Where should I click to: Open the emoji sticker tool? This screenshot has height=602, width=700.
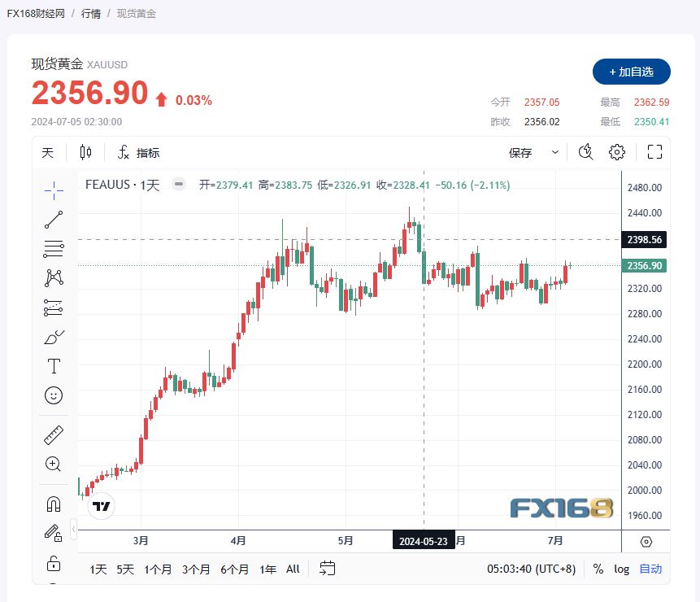54,395
